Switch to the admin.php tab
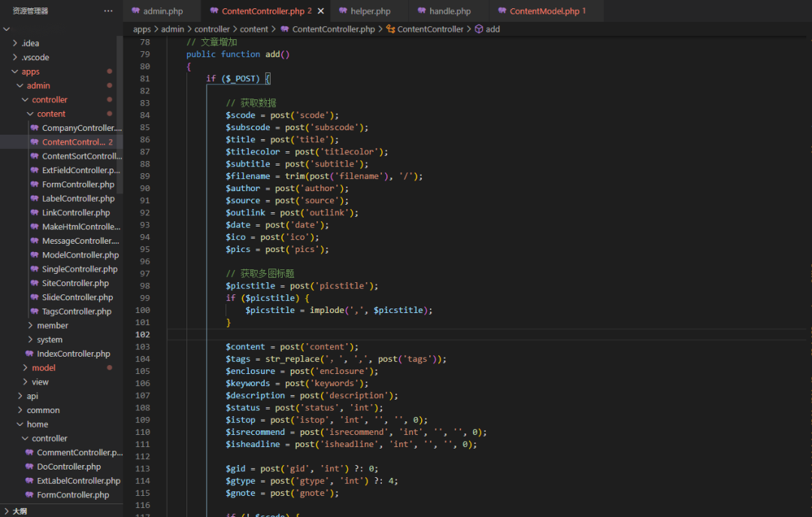Image resolution: width=812 pixels, height=517 pixels. (162, 11)
